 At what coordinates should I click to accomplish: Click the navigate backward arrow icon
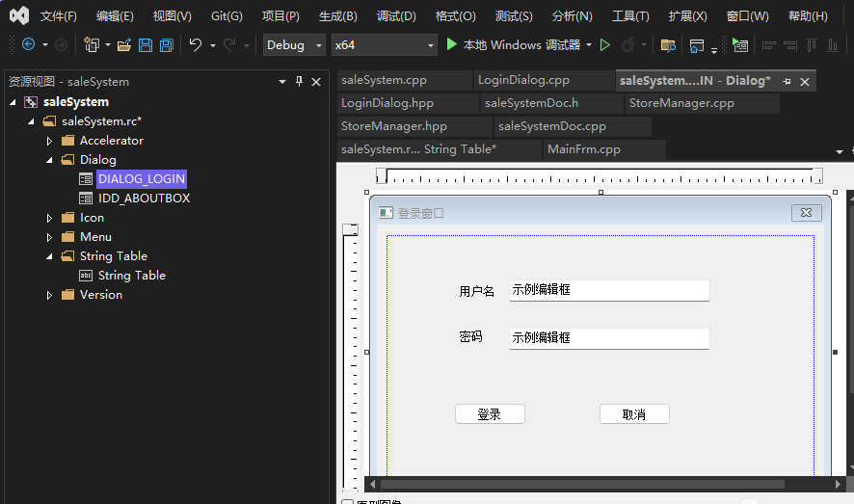[28, 44]
